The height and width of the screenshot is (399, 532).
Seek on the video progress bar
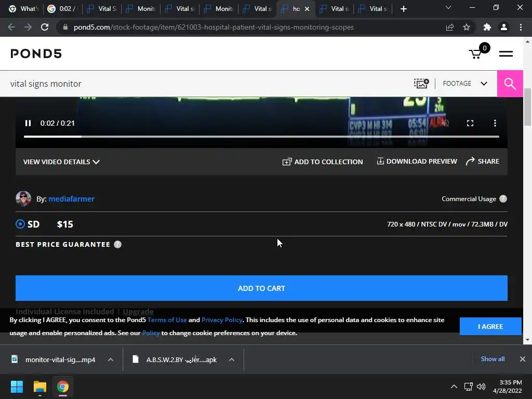[x=261, y=137]
